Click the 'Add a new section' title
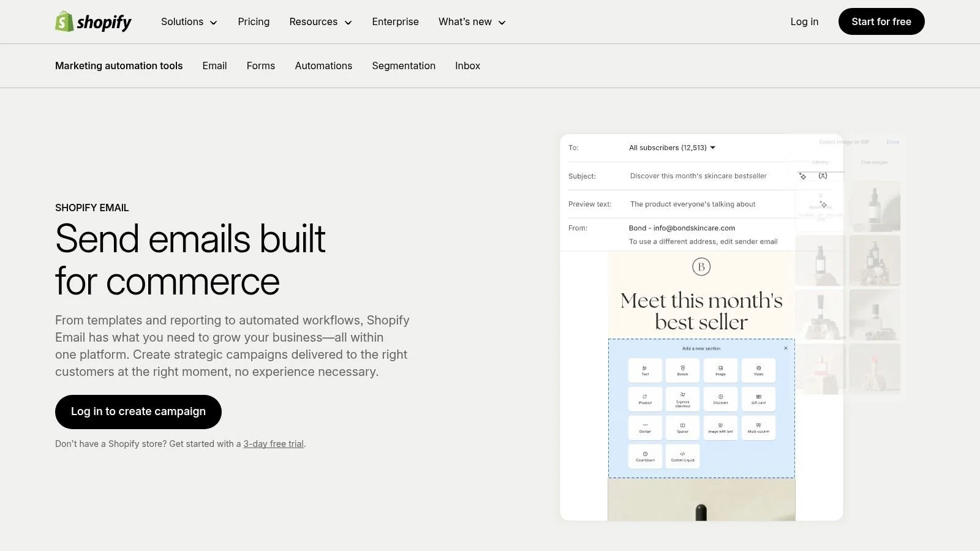Image resolution: width=980 pixels, height=551 pixels. 701,348
